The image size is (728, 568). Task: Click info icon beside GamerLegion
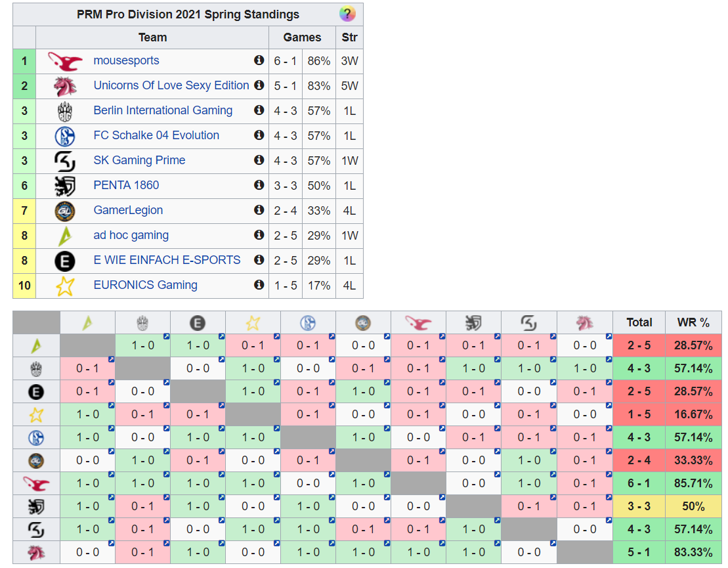click(259, 210)
